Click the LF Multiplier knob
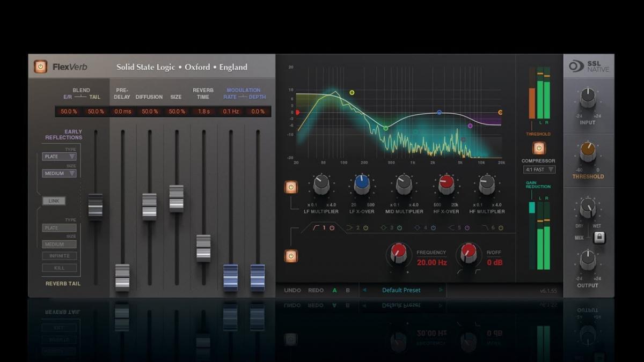 (321, 185)
